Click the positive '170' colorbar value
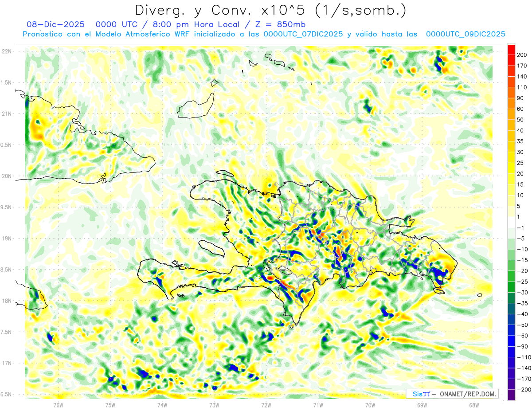532x411 pixels. click(x=522, y=66)
